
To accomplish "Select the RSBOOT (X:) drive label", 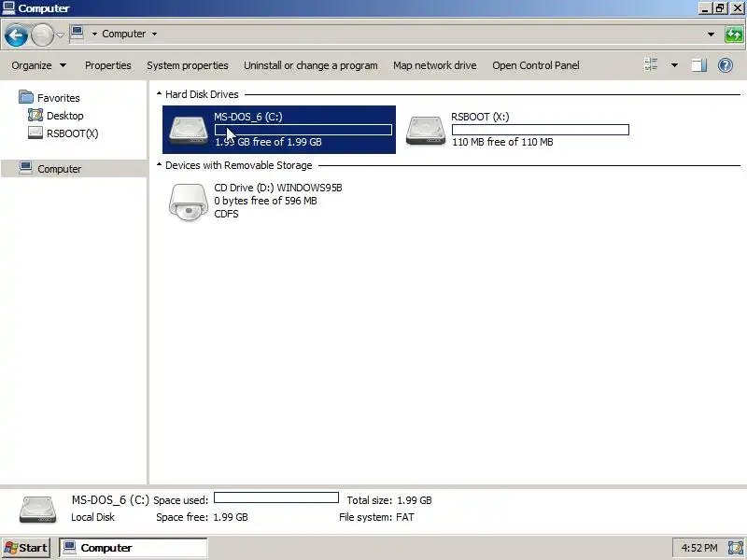I will point(480,117).
